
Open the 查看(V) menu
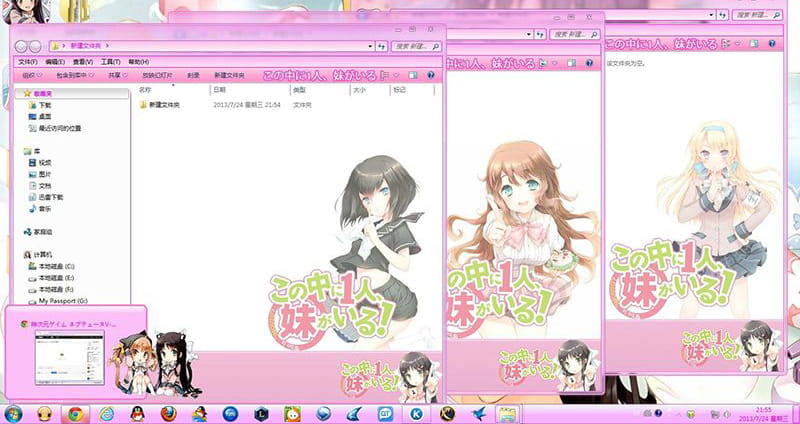click(83, 62)
